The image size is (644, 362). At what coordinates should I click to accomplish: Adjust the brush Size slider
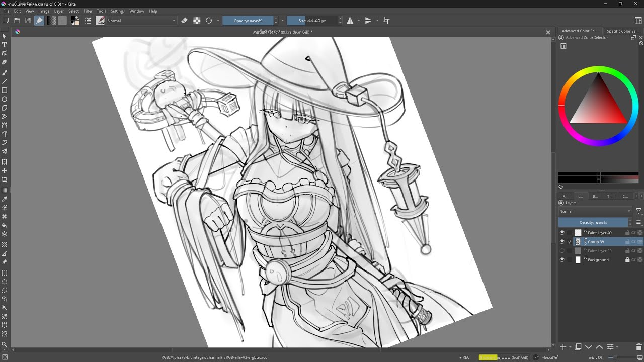click(312, 21)
